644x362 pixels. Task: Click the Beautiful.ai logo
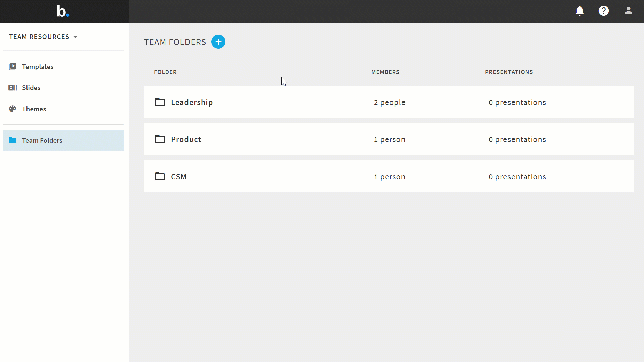tap(63, 11)
